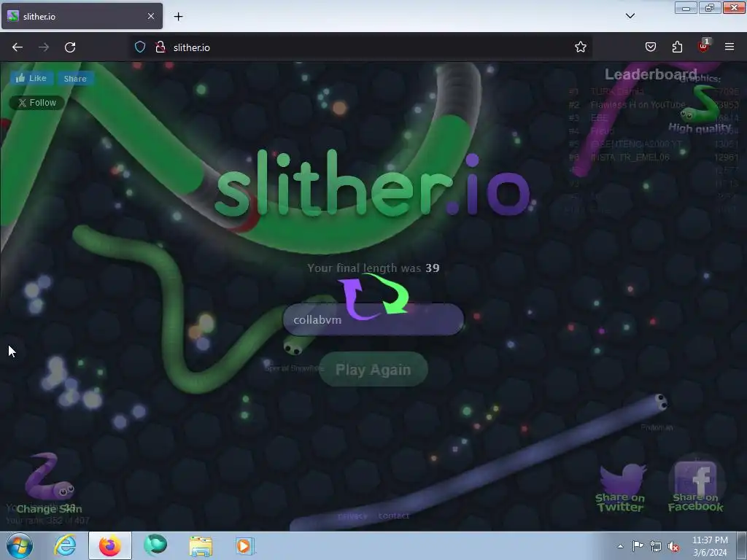Image resolution: width=747 pixels, height=560 pixels.
Task: Open the Firefox hamburger menu
Action: pos(729,47)
